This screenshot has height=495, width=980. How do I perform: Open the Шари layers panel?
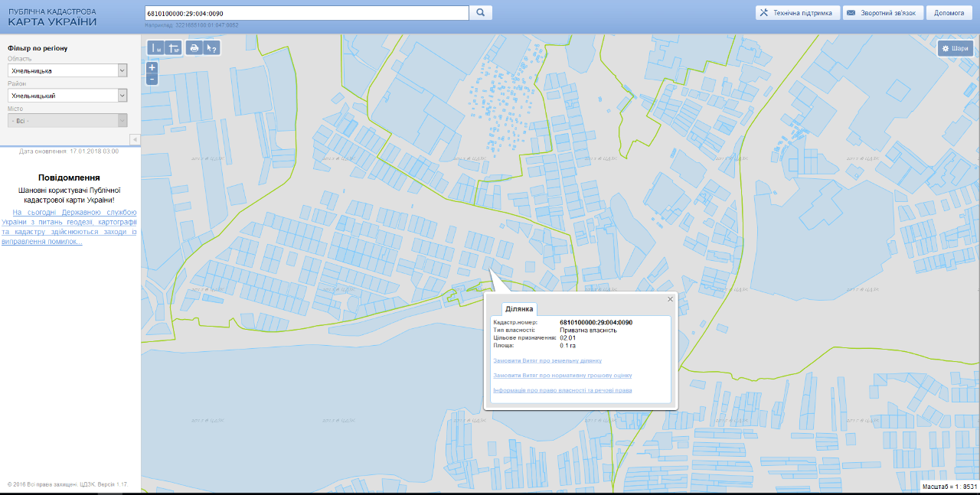pos(955,48)
